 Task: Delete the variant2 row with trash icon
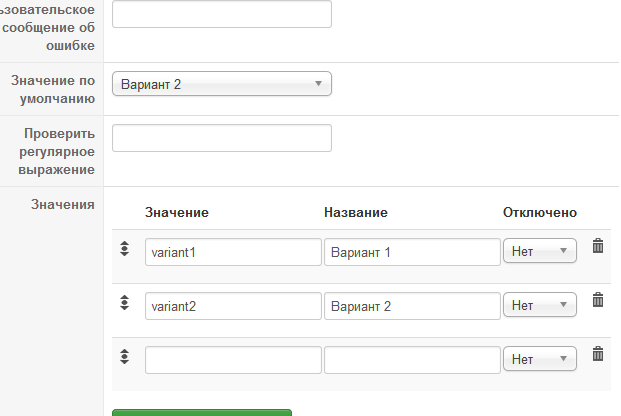pyautogui.click(x=598, y=299)
